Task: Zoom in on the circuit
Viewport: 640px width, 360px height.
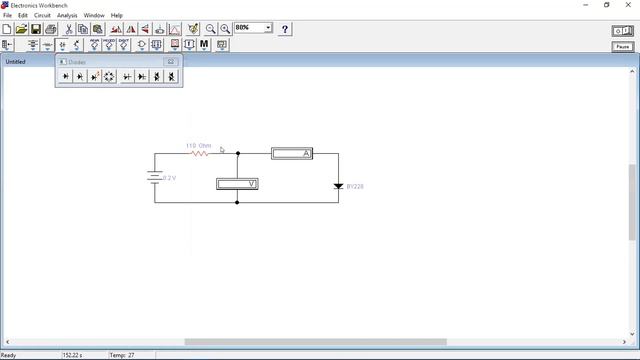Action: tap(225, 29)
